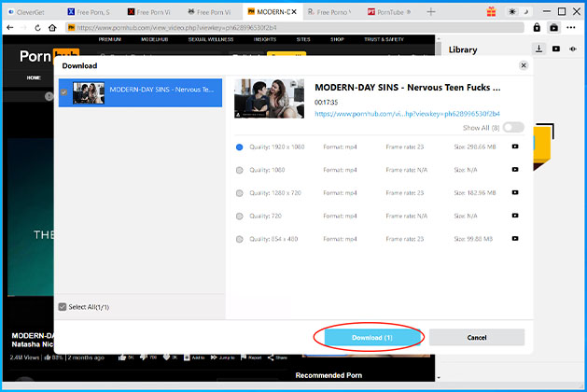Open the video URL link in dialog

coord(407,113)
